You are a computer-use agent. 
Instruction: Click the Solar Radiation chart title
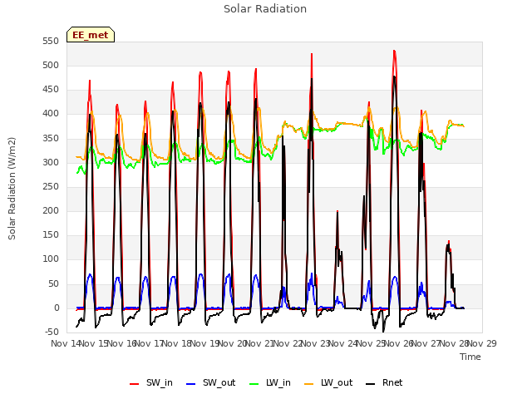265,9
